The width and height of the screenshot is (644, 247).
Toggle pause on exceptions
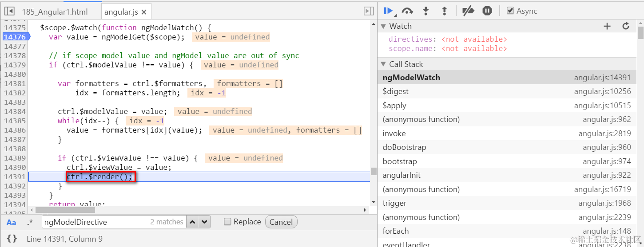(487, 11)
